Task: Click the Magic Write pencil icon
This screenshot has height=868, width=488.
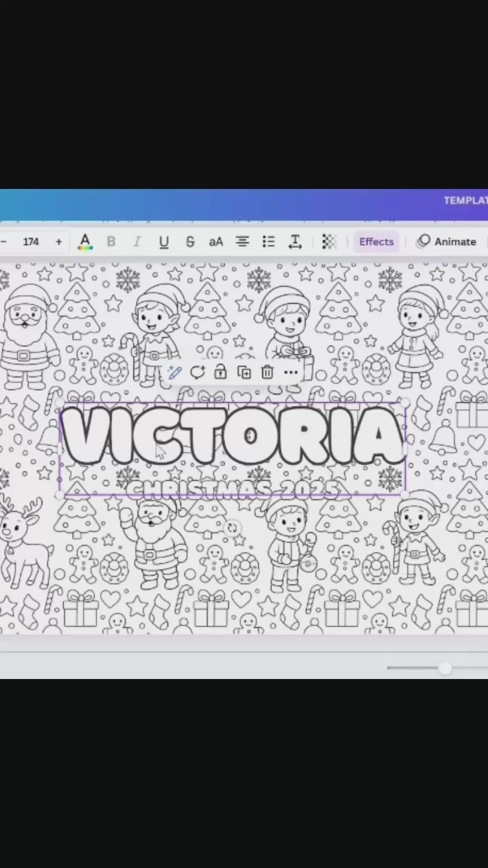Action: (x=174, y=373)
